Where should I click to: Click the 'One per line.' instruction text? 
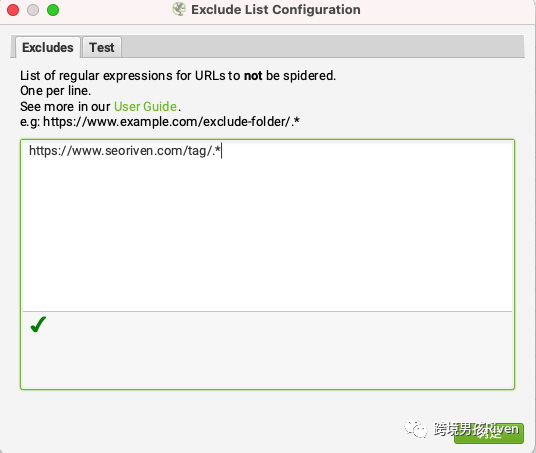click(55, 91)
